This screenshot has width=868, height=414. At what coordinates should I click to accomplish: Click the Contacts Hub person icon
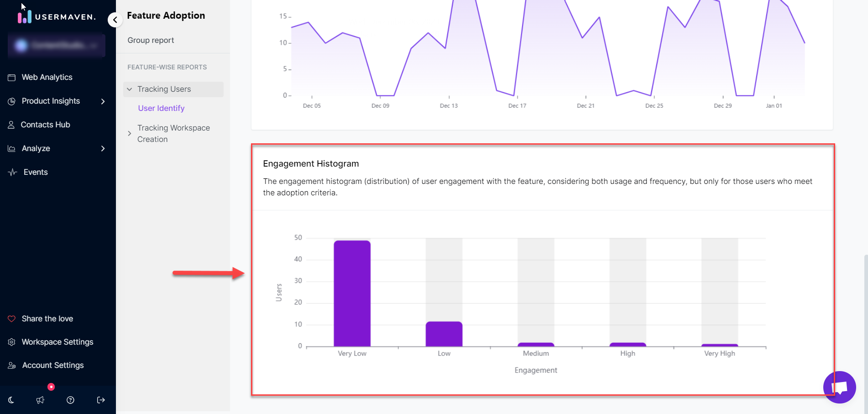point(12,125)
